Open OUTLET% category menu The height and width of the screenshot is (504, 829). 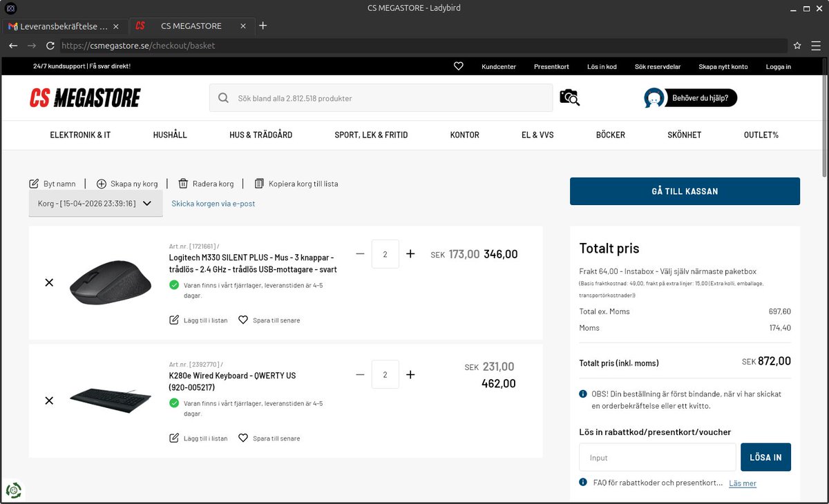point(761,135)
